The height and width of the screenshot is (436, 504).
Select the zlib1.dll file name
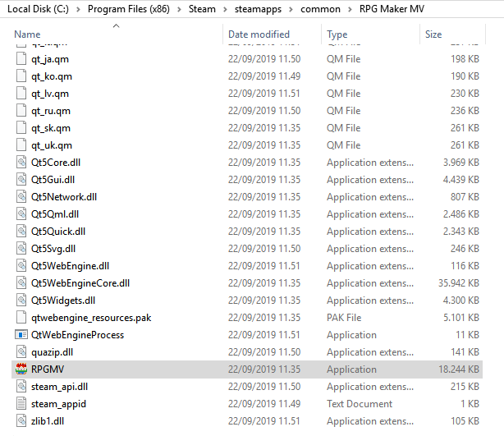point(48,421)
